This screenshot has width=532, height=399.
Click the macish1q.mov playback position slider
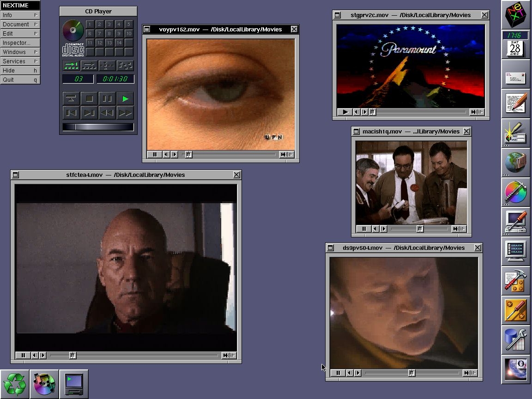click(420, 229)
